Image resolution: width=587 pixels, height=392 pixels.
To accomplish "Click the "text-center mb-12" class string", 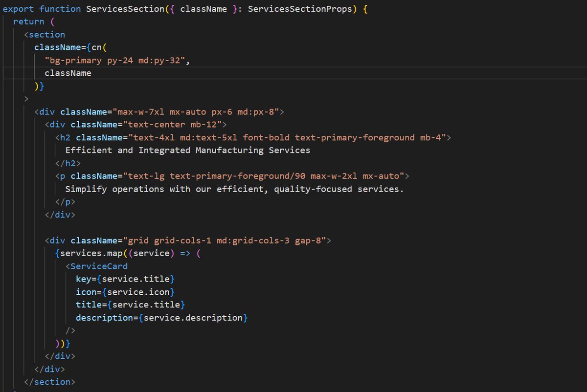I will (x=173, y=125).
